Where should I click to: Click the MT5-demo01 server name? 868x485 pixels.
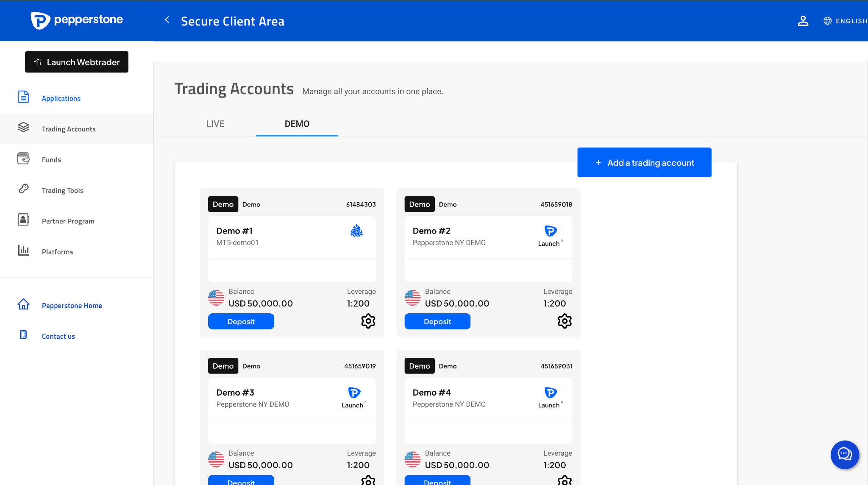pos(237,242)
